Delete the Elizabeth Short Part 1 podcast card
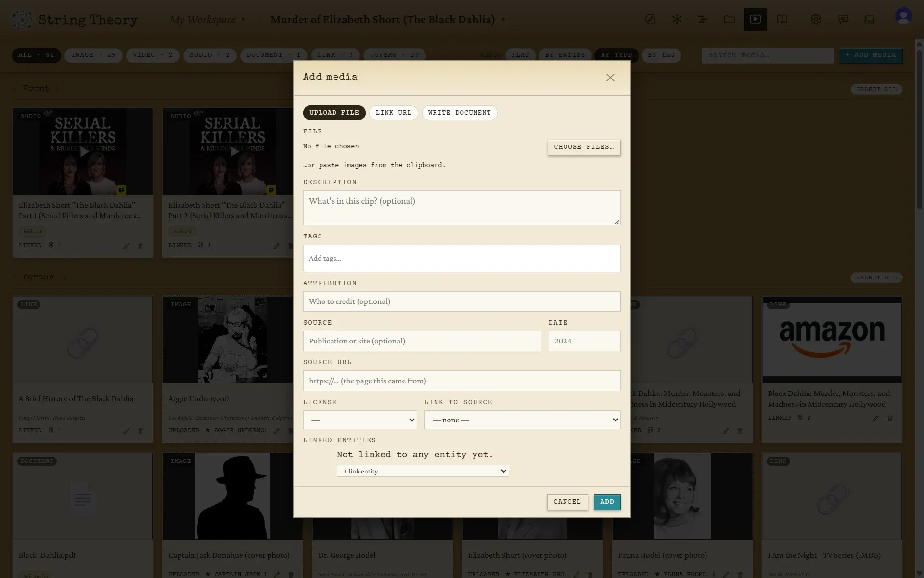924x578 pixels. (x=141, y=246)
